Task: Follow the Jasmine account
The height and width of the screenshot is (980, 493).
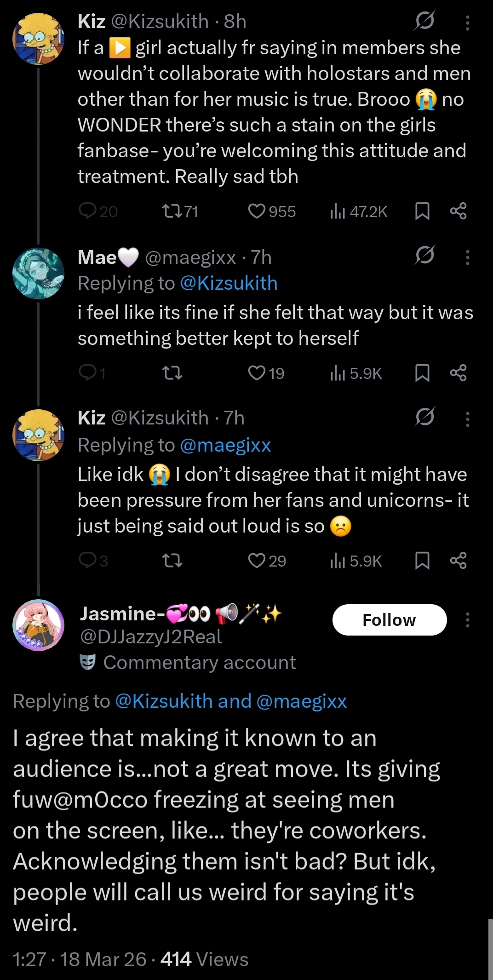Action: click(390, 620)
